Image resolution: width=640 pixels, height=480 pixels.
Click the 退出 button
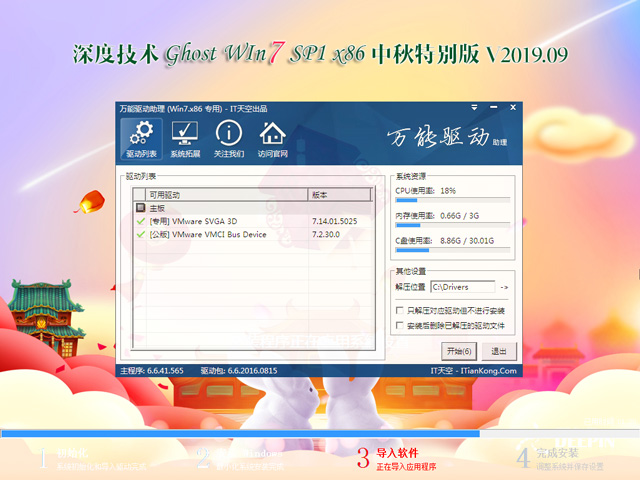[x=499, y=351]
